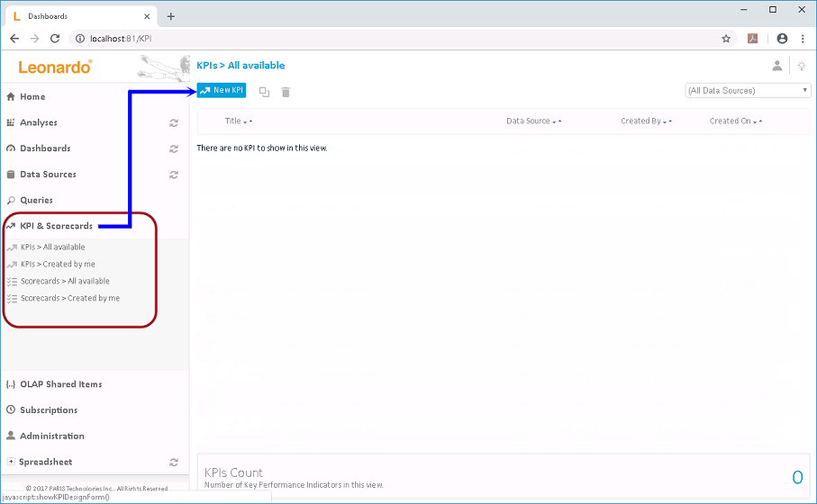Viewport: 817px width, 504px height.
Task: Open the user profile icon
Action: point(776,66)
